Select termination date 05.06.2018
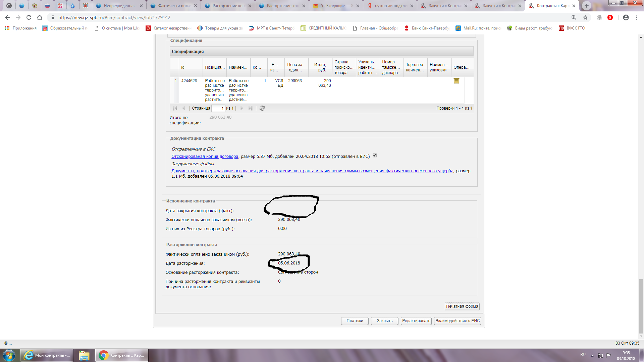 [x=289, y=263]
